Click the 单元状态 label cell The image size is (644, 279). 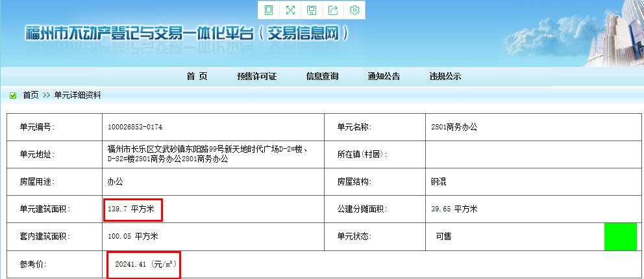pyautogui.click(x=375, y=237)
